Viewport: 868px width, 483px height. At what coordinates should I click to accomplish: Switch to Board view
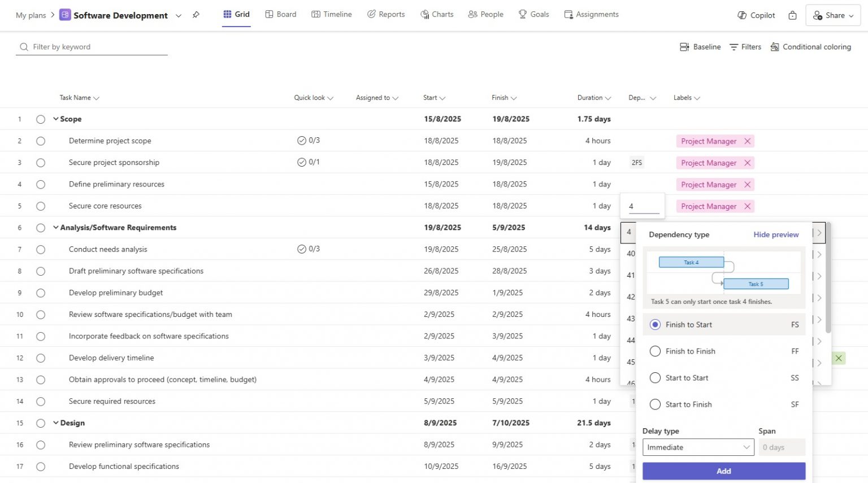[x=281, y=14]
